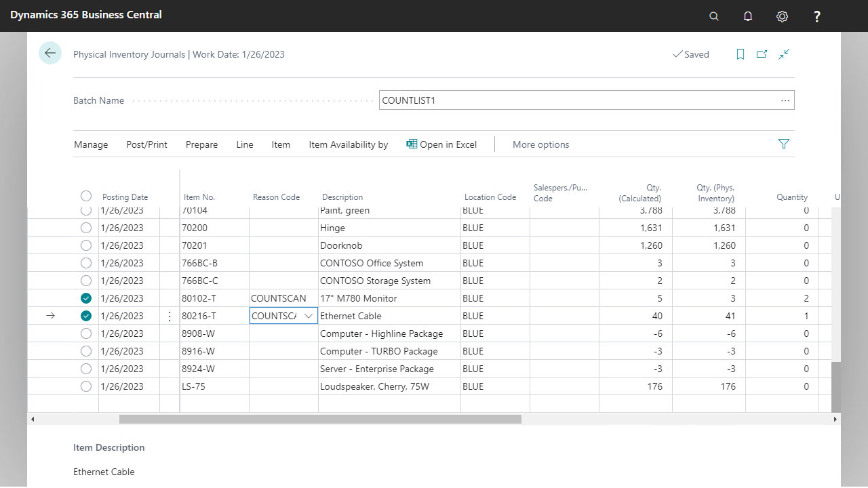Screen dimensions: 868x488
Task: Click the left scroll arrow of horizontal scrollbar
Action: point(32,420)
